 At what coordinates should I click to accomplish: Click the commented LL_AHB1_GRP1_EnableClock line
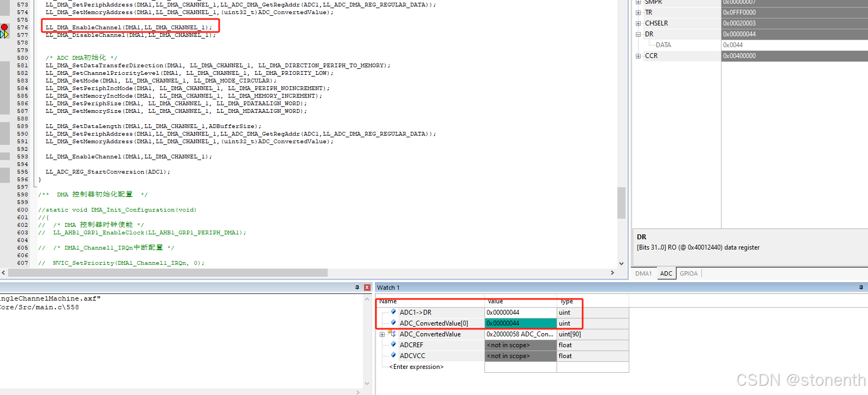coord(142,233)
